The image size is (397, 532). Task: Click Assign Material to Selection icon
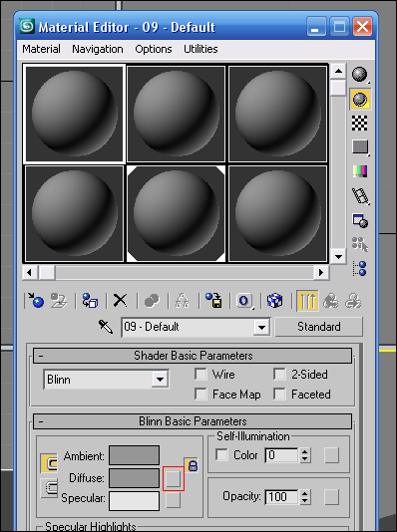coord(90,300)
